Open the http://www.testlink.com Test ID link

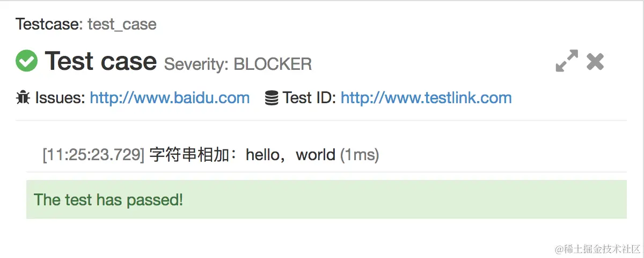[426, 98]
